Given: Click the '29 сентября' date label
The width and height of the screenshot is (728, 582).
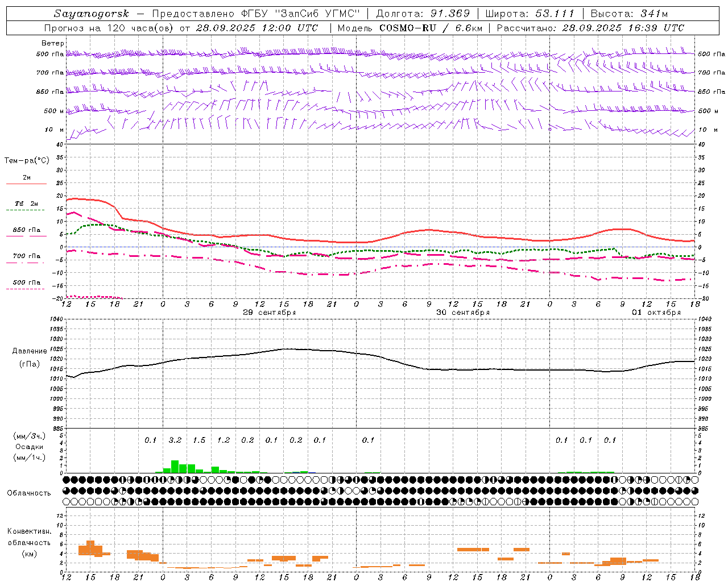Looking at the screenshot, I should 269,313.
